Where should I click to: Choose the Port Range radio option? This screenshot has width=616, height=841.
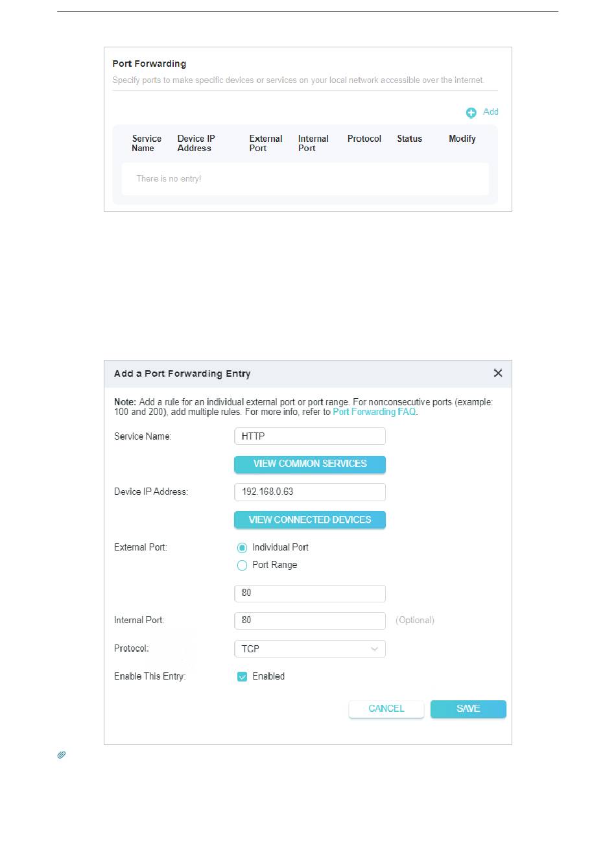pyautogui.click(x=242, y=565)
